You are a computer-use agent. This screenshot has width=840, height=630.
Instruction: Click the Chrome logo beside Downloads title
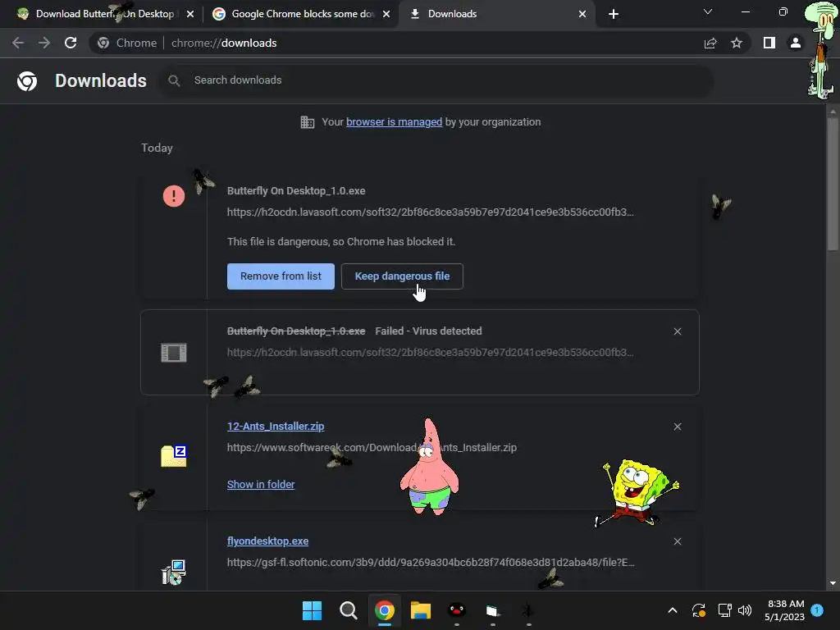click(27, 81)
